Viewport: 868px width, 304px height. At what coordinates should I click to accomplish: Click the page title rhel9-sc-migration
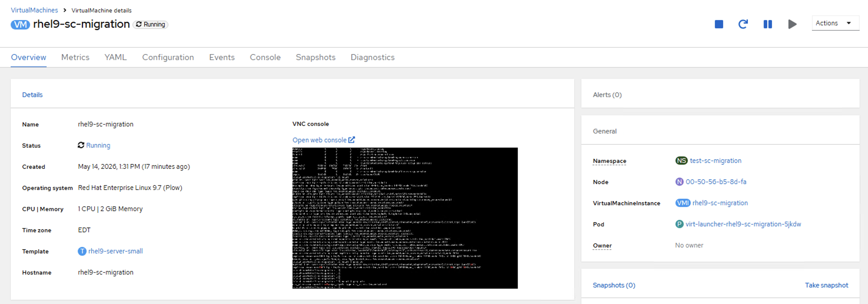pos(82,24)
